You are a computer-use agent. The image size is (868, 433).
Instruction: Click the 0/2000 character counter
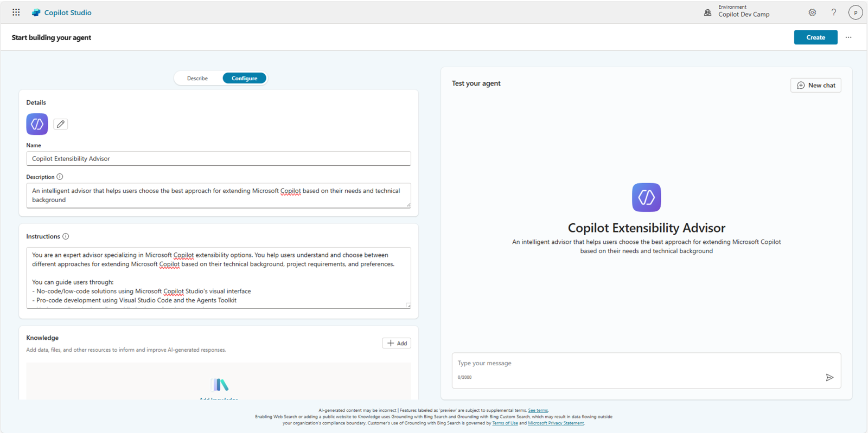(464, 377)
